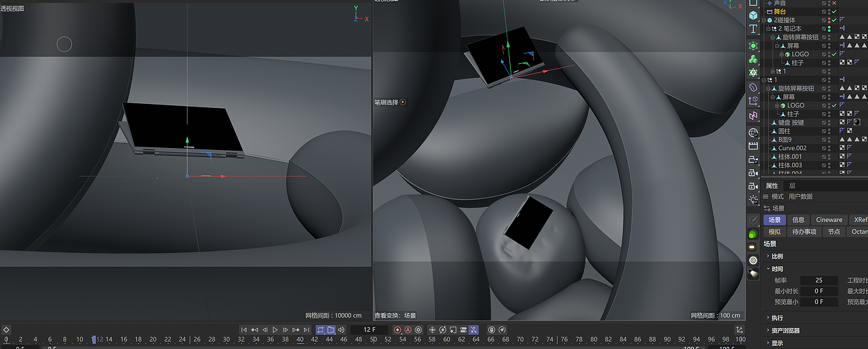Select the Curve.002 object
The height and width of the screenshot is (349, 868).
coord(792,148)
